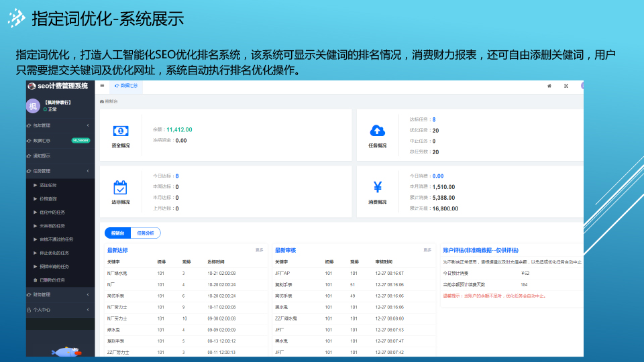Screen dimensions: 644x362
Task: Click the fish mascot image in sidebar
Action: click(x=66, y=351)
